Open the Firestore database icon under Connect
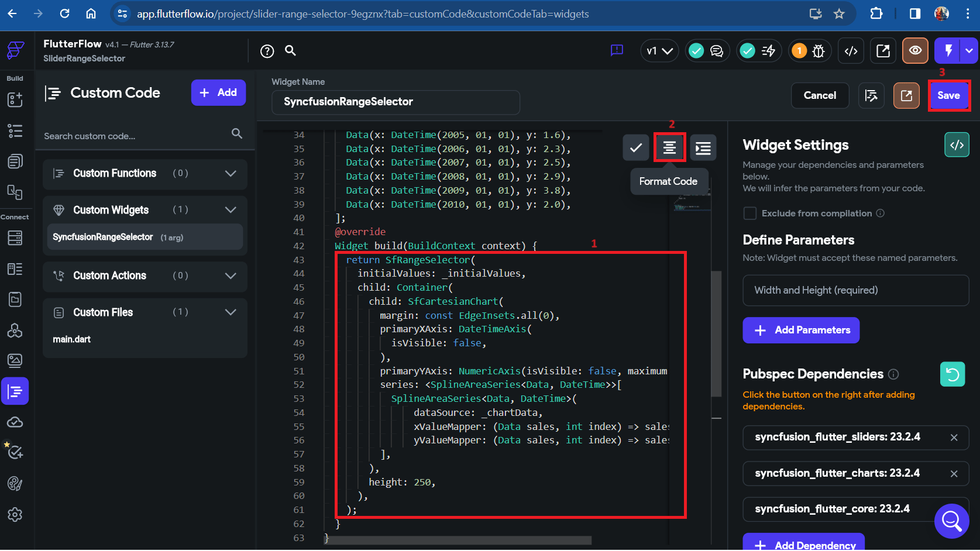This screenshot has width=980, height=551. [15, 238]
